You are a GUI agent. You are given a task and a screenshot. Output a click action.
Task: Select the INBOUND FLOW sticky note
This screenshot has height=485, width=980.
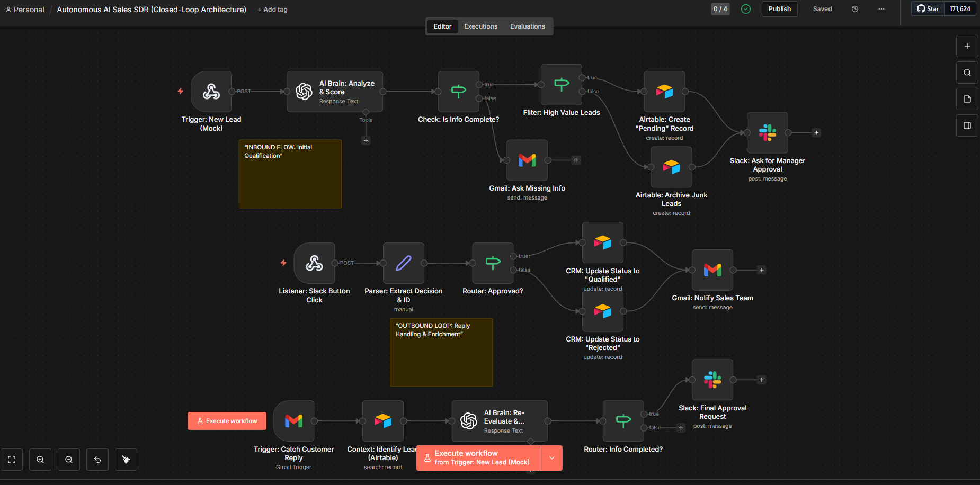[290, 174]
